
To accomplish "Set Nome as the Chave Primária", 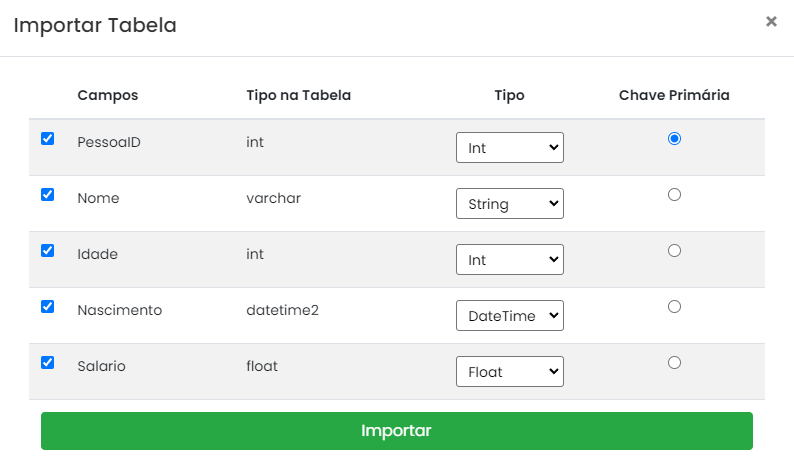I will pyautogui.click(x=674, y=195).
